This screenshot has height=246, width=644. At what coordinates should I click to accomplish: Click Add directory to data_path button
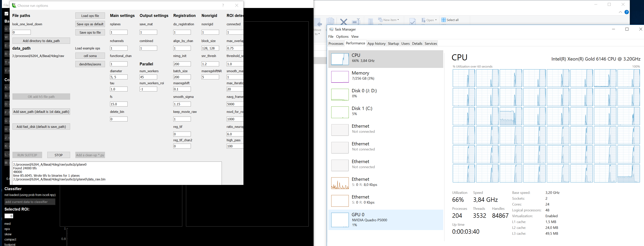(41, 41)
